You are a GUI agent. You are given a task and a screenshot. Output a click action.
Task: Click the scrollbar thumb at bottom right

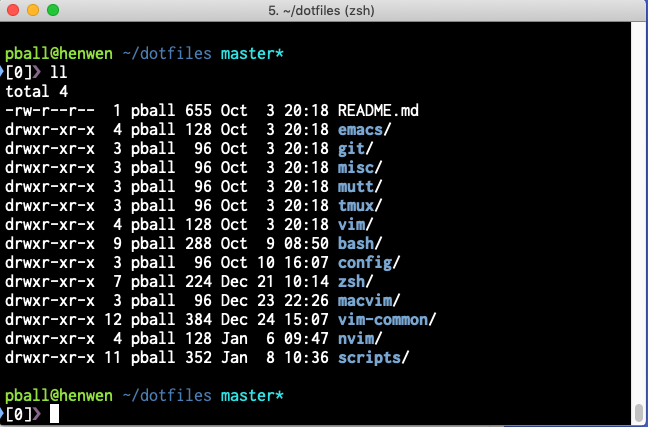(x=639, y=412)
